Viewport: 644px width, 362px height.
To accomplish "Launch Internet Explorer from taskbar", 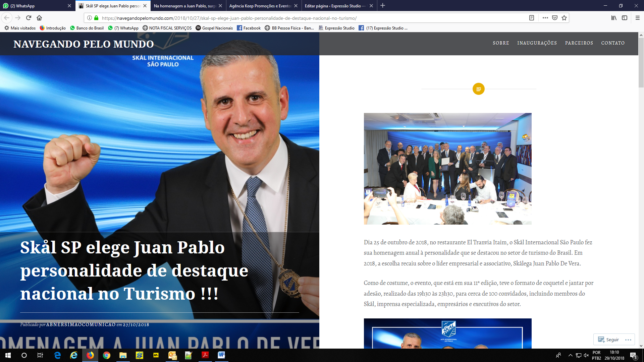I will (74, 355).
